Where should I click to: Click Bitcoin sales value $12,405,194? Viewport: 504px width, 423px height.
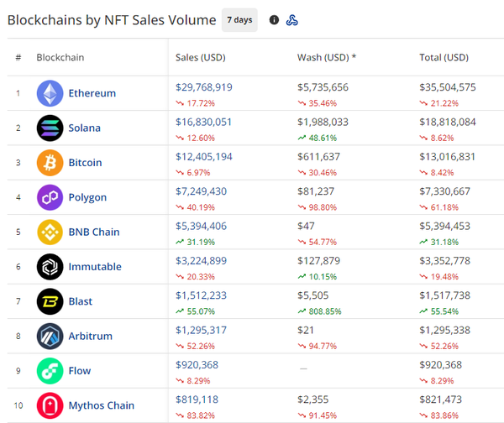tap(204, 157)
